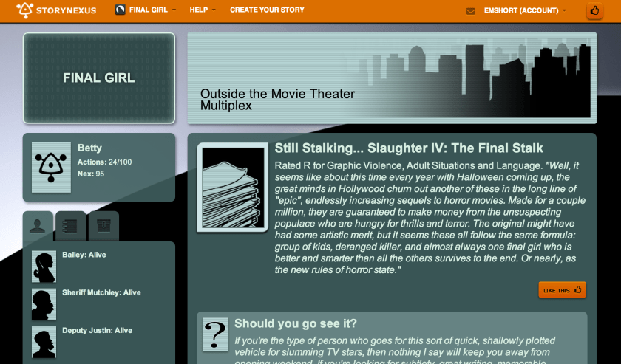Click the thumbs-up icon in top bar
Screen dimensions: 621x364
[x=594, y=10]
